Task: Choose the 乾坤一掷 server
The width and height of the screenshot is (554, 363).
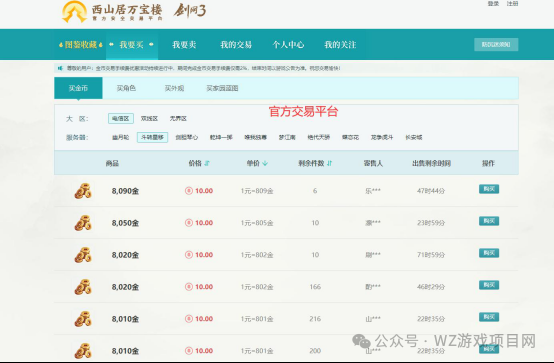Action: coord(221,137)
